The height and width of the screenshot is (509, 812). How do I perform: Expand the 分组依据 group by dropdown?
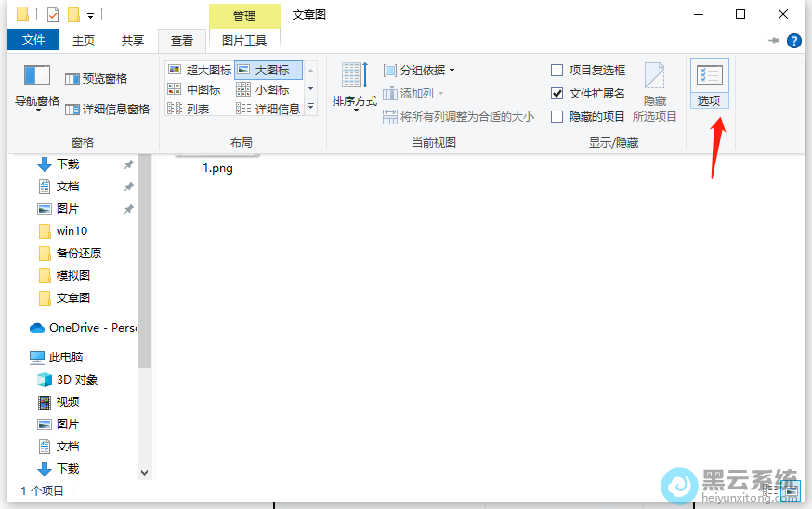(420, 71)
